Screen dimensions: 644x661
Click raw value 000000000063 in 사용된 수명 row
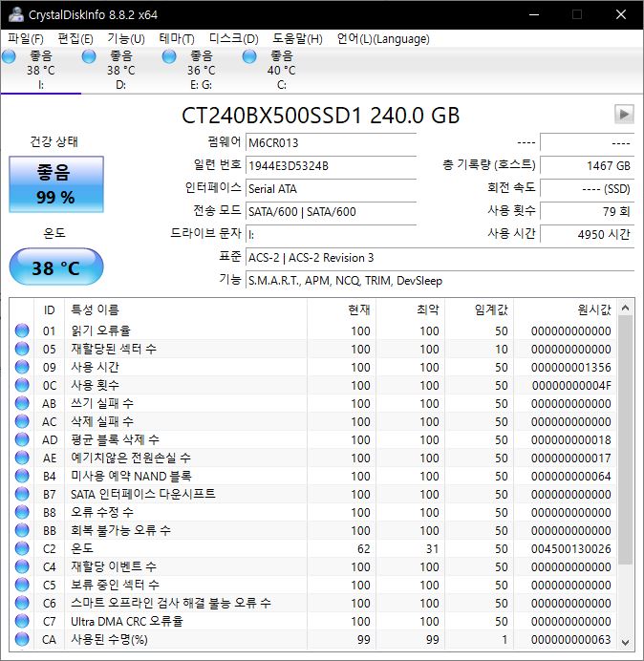pos(571,639)
